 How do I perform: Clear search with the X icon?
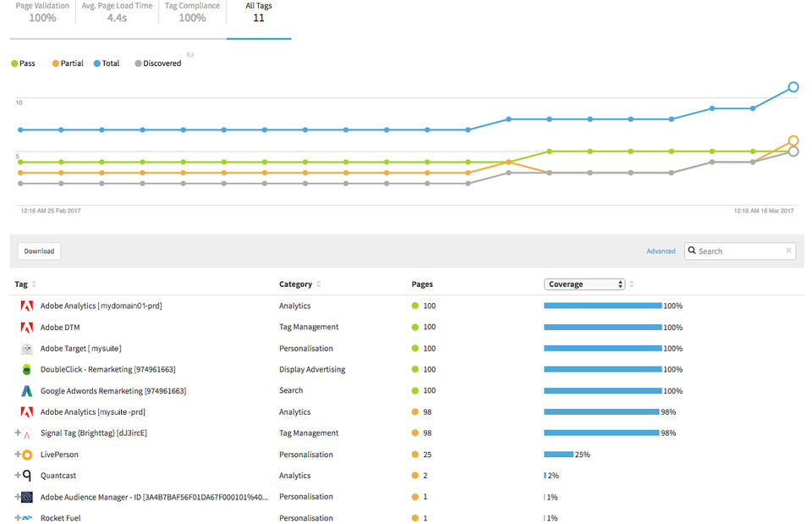788,251
